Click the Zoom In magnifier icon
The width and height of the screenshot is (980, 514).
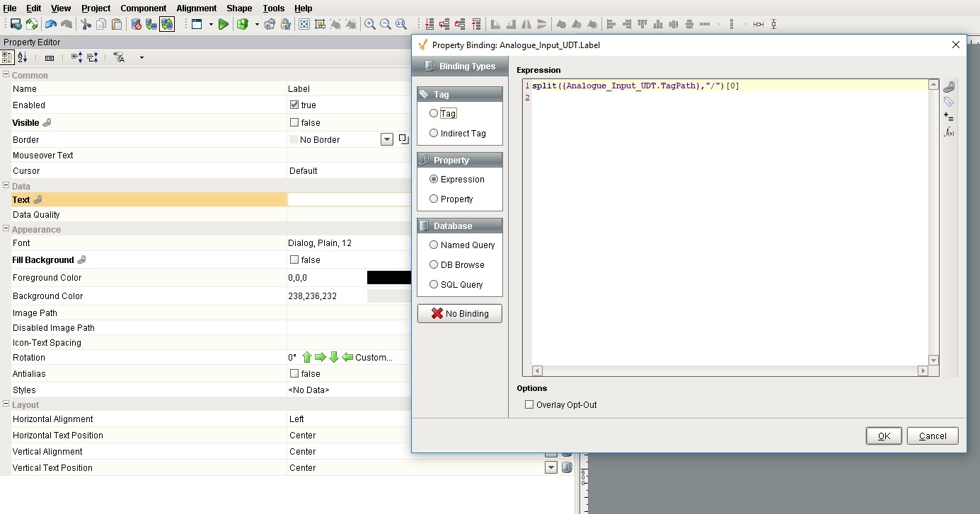click(370, 24)
